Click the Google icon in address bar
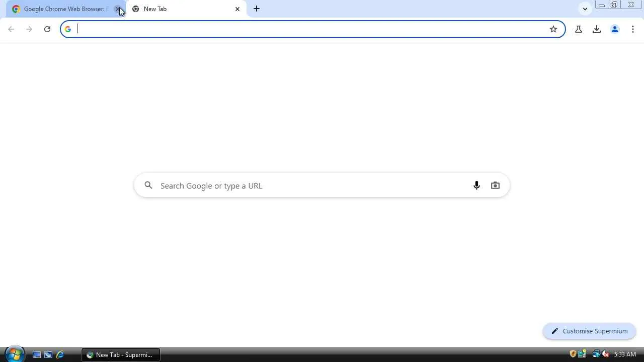Viewport: 644px width, 362px height. [68, 29]
